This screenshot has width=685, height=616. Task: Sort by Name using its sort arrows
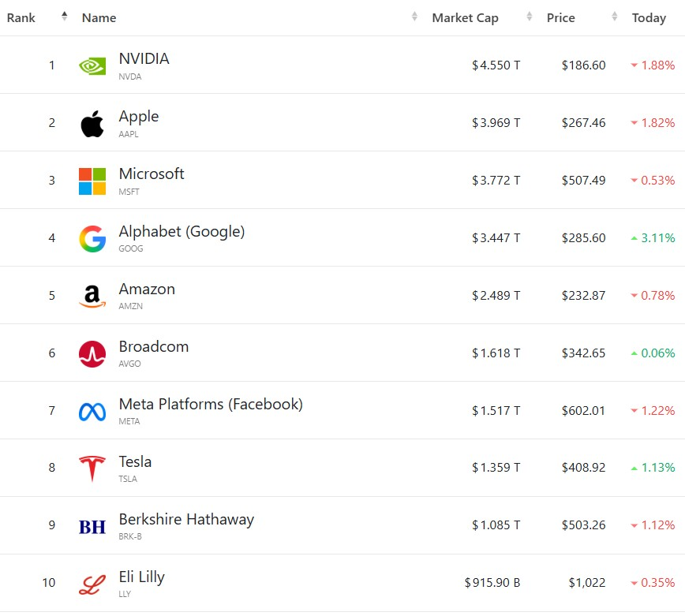click(414, 17)
